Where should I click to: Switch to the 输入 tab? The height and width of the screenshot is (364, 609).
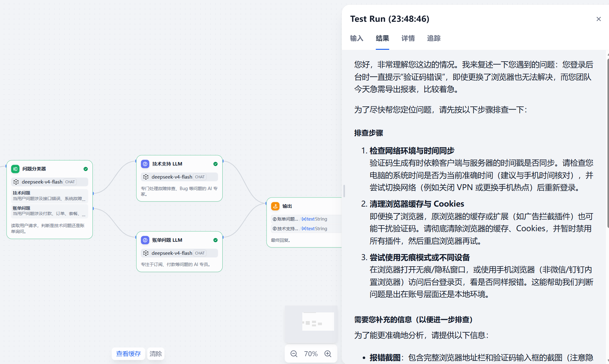coord(356,38)
